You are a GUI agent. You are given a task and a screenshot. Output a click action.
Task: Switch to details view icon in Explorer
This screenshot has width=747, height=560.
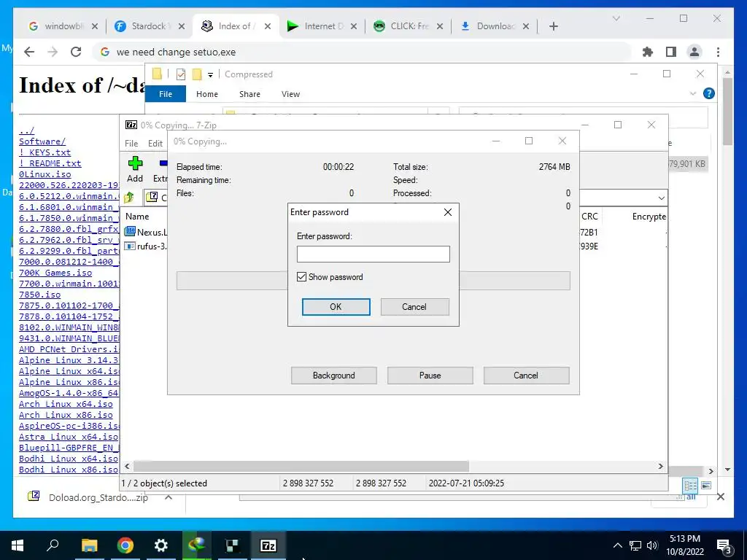tap(690, 485)
